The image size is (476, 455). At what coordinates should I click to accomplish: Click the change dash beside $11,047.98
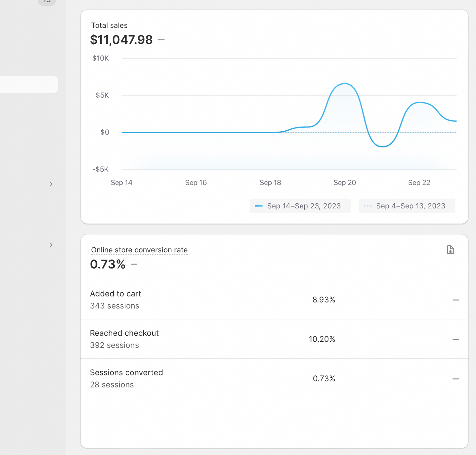coord(162,40)
